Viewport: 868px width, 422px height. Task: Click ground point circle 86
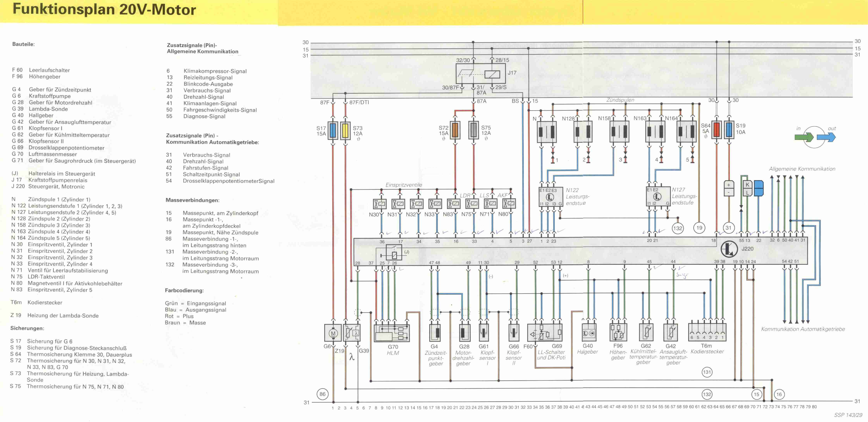coord(323,394)
